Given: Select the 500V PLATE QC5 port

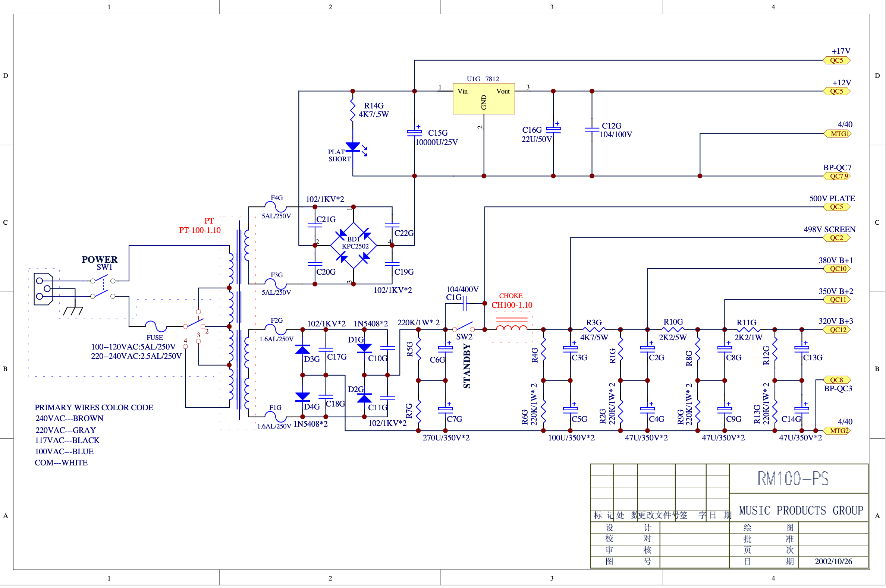Looking at the screenshot, I should click(x=836, y=207).
